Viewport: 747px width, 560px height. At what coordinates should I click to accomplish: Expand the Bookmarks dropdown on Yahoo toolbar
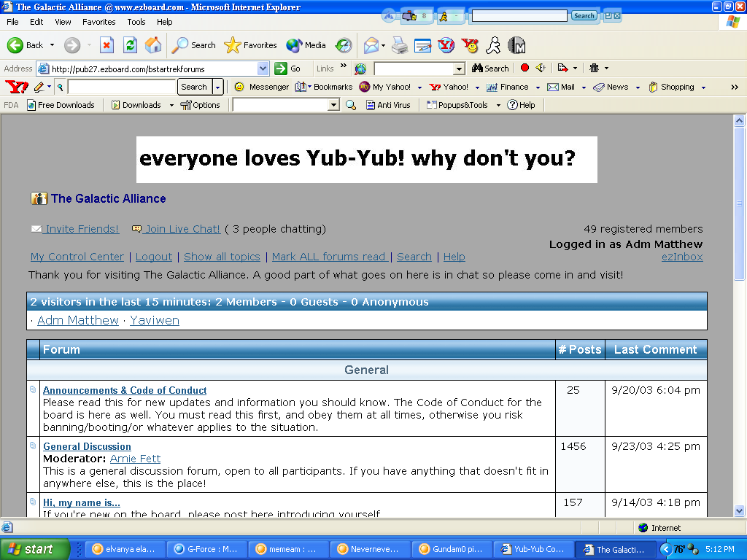pyautogui.click(x=309, y=87)
